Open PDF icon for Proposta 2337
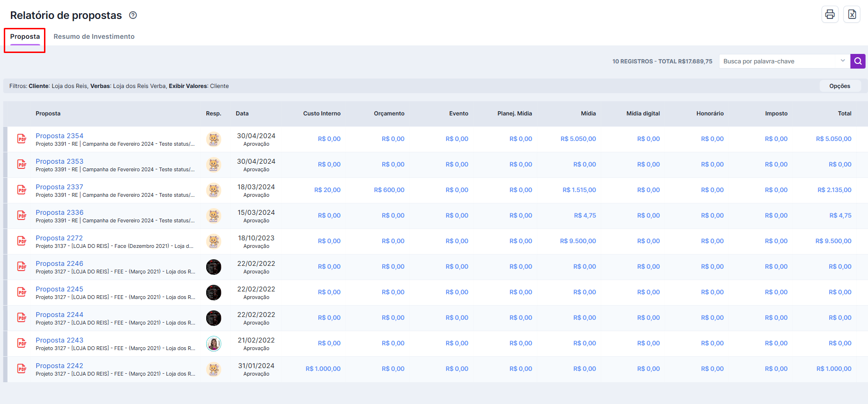 click(22, 190)
